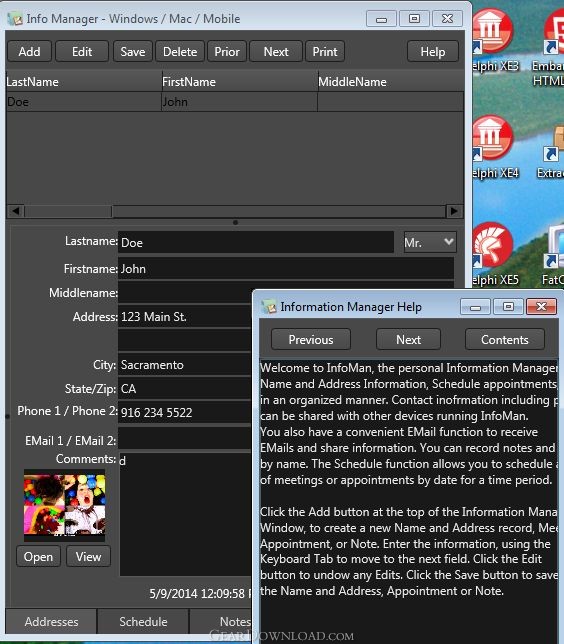Open the Embarcadero HTML5 desktop shortcut

(552, 45)
